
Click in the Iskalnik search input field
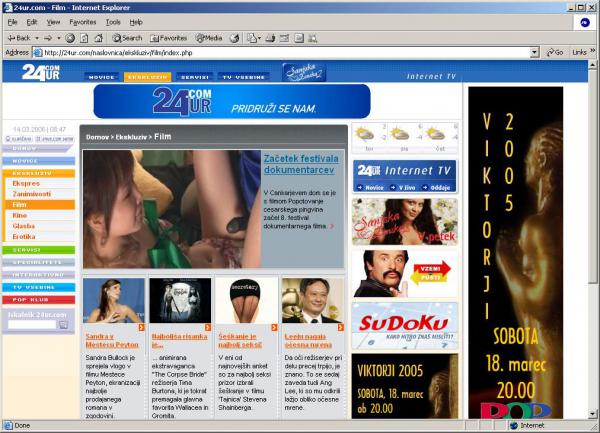(x=31, y=325)
